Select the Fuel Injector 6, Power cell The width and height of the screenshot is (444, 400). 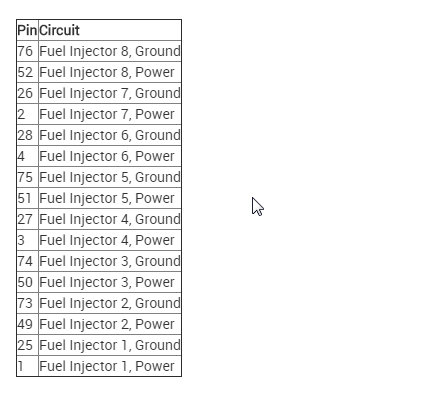tap(110, 156)
